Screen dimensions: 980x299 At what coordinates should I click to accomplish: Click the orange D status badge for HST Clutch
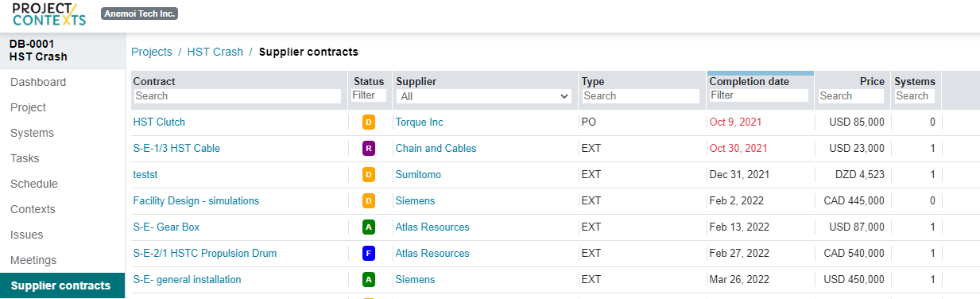click(x=368, y=122)
